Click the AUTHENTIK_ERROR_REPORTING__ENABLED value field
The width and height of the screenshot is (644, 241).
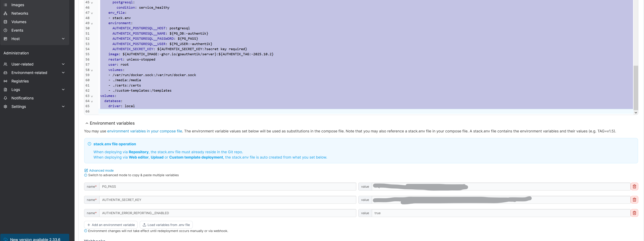[x=500, y=213]
